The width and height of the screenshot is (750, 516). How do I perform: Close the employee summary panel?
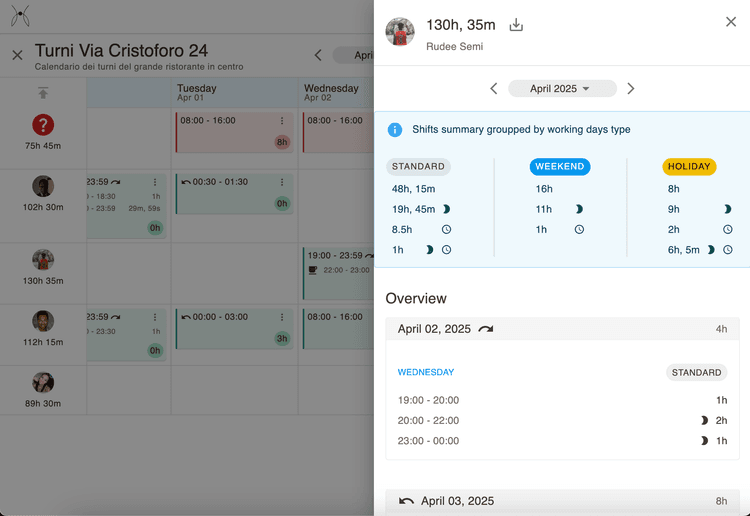coord(731,22)
